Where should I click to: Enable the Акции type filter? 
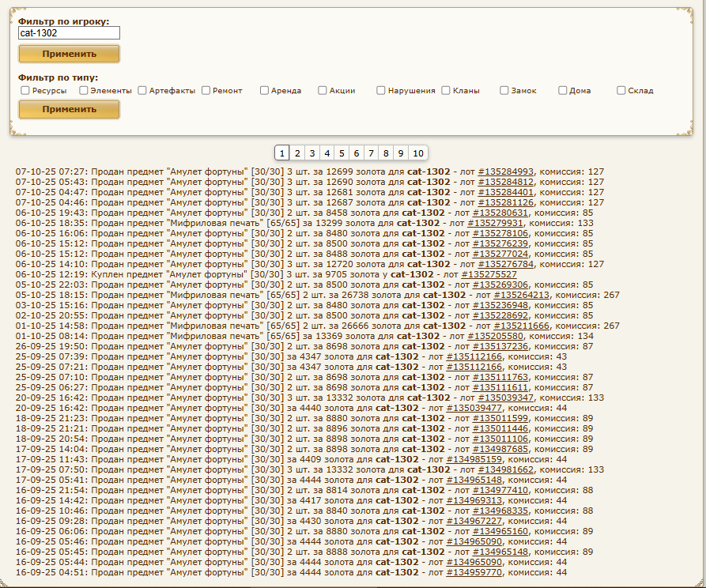323,91
